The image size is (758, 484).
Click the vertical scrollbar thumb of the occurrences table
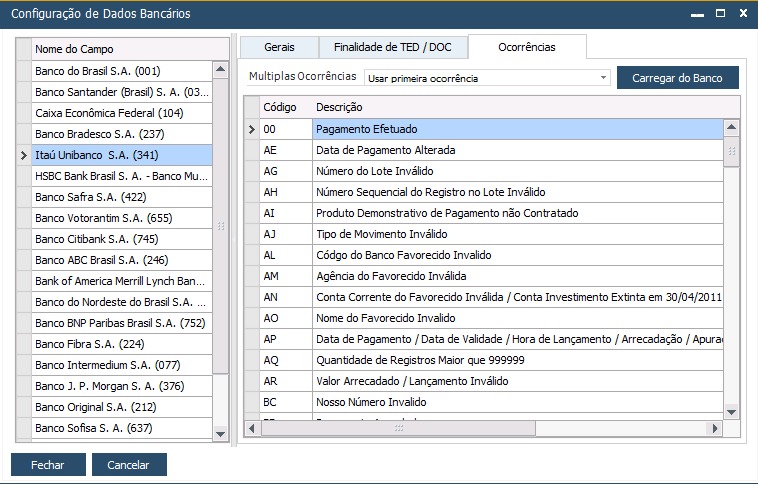[x=731, y=151]
